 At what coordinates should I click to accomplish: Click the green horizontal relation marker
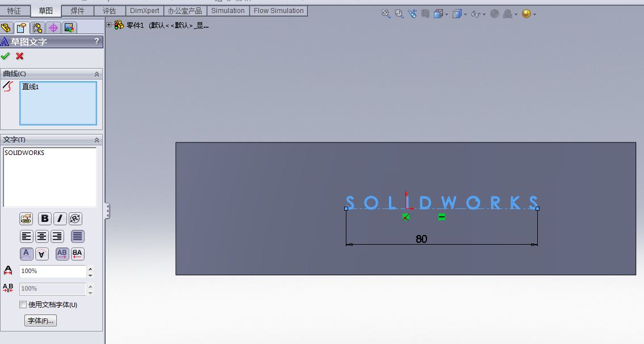(441, 217)
